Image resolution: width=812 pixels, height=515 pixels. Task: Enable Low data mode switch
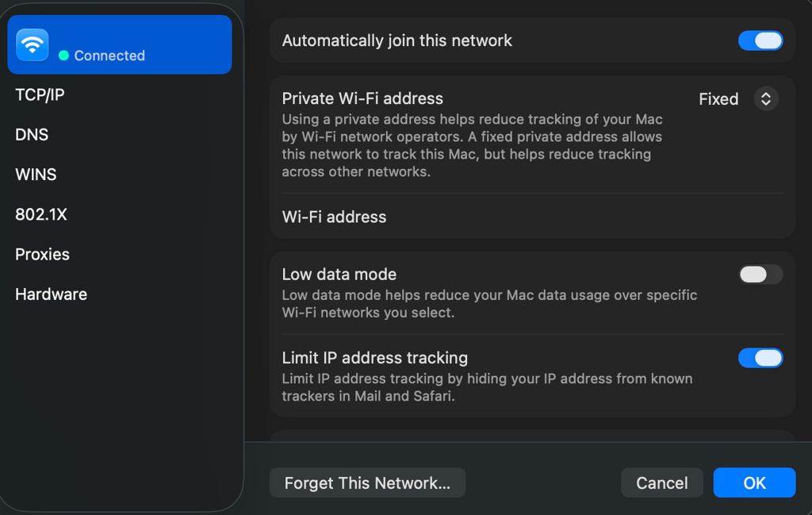[x=760, y=274]
